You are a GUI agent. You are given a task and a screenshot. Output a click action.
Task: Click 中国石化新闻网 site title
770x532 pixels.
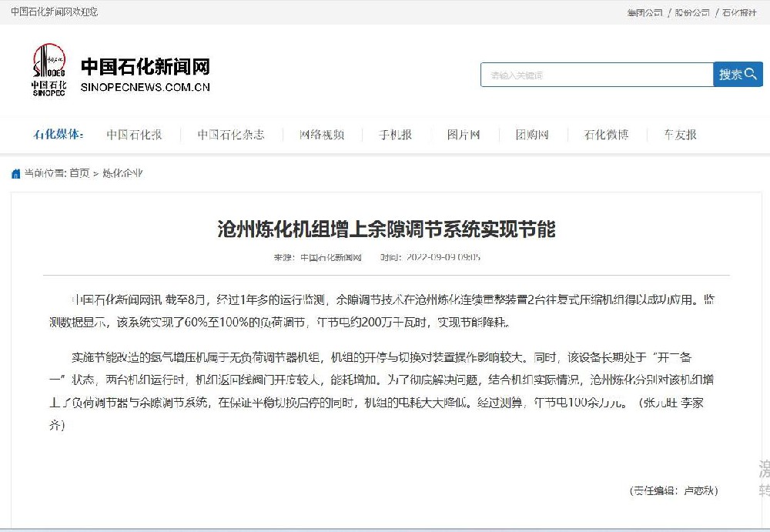[x=146, y=67]
